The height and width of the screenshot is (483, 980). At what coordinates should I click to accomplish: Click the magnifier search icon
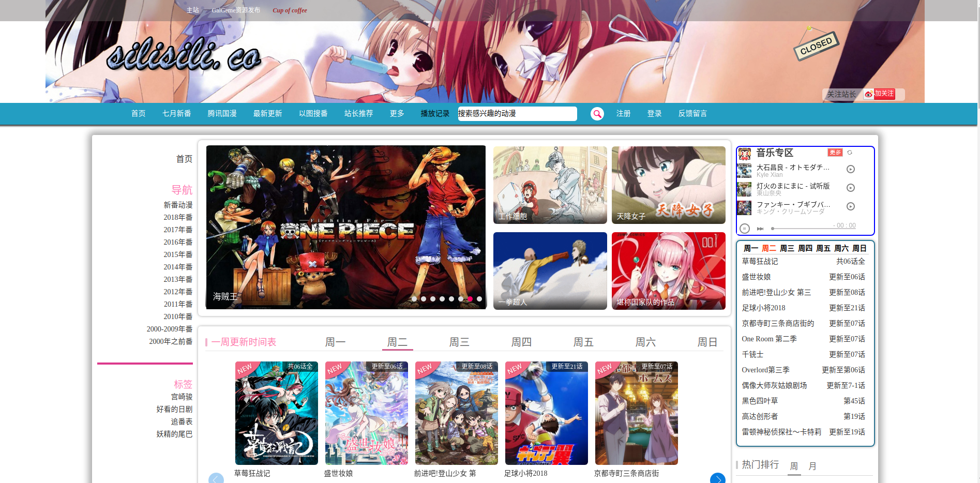click(597, 114)
